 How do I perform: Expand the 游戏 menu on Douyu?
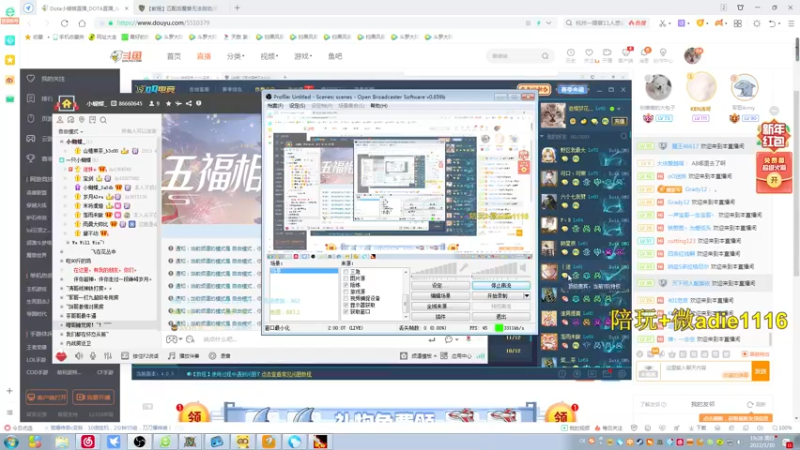pyautogui.click(x=303, y=56)
